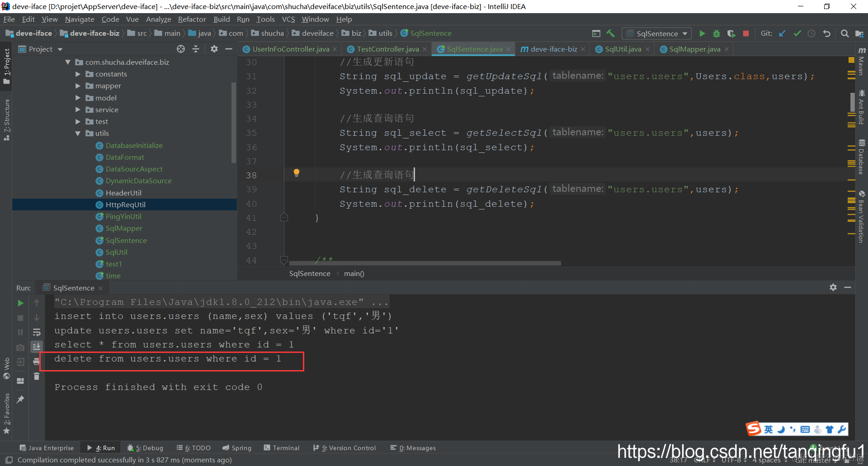868x466 pixels.
Task: Open the Navigate menu
Action: coord(80,19)
